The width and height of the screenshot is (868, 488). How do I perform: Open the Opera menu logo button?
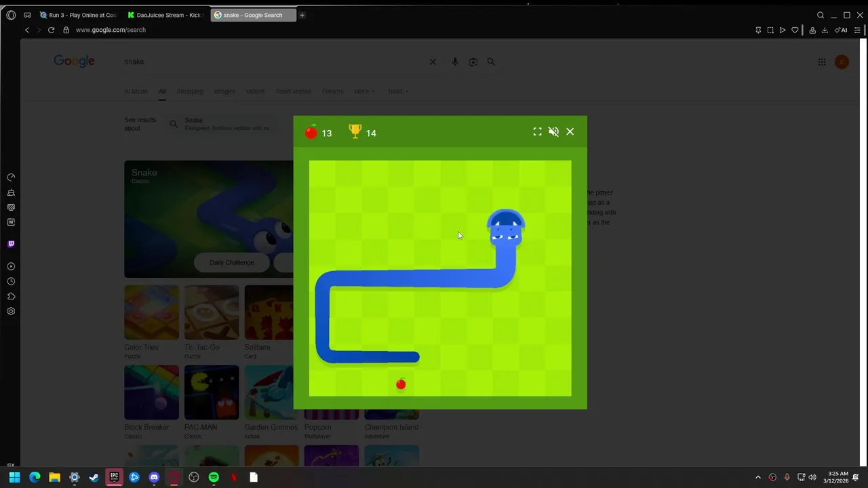point(11,15)
